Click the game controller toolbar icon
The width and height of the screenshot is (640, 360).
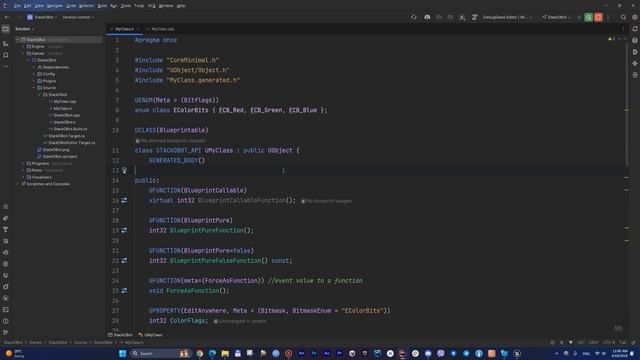pyautogui.click(x=427, y=17)
